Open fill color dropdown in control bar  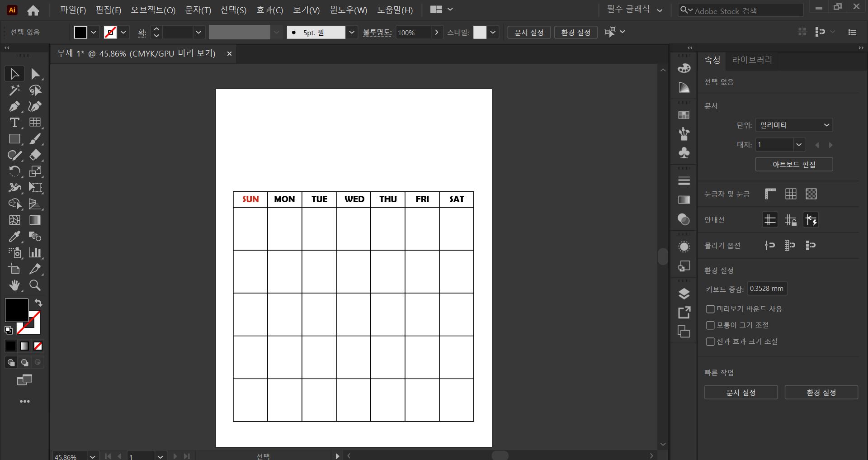[93, 32]
